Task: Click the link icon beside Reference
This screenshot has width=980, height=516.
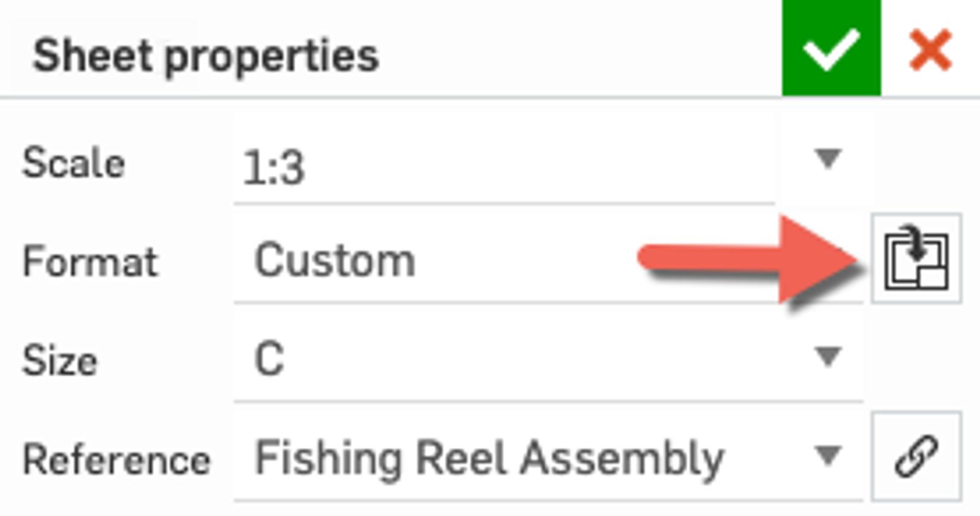Action: (916, 457)
